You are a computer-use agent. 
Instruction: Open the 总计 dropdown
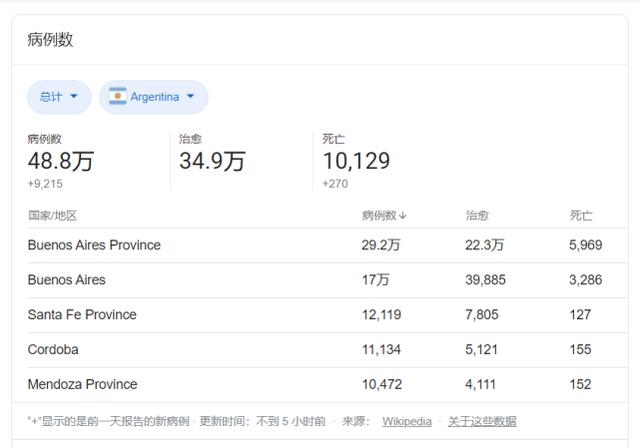(59, 97)
